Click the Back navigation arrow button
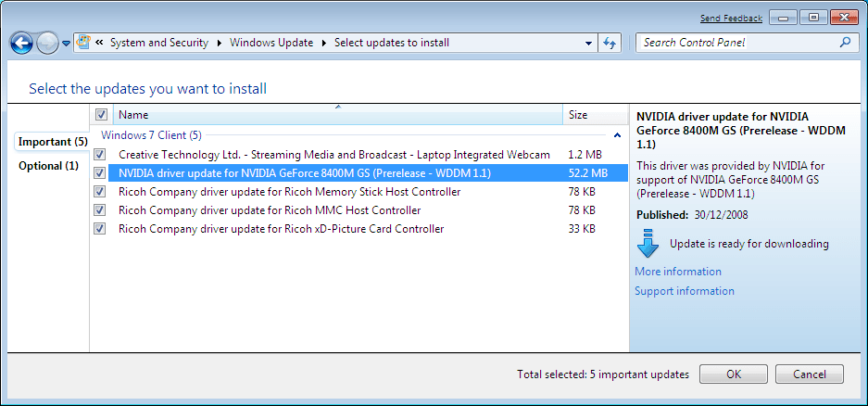868x406 pixels. click(21, 43)
